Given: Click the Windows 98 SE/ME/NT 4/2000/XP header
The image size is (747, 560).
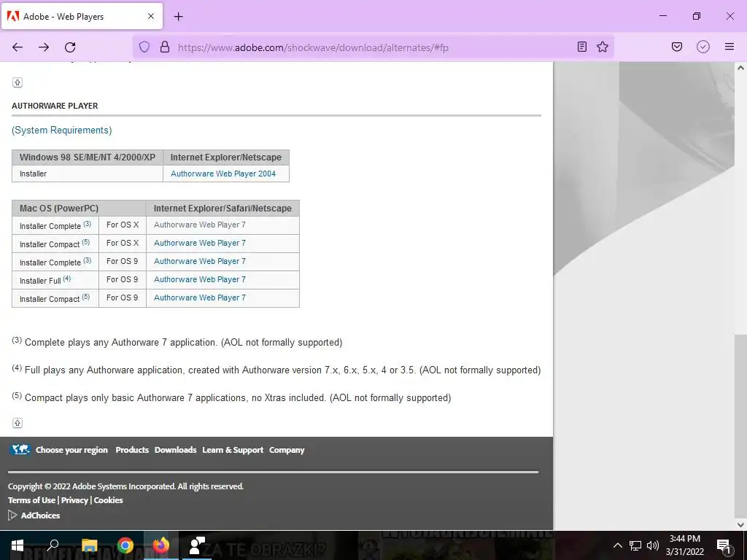Looking at the screenshot, I should point(88,157).
